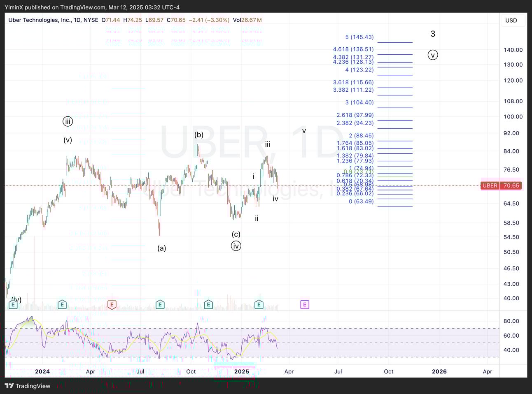Click the high price value 74.25

(x=135, y=20)
